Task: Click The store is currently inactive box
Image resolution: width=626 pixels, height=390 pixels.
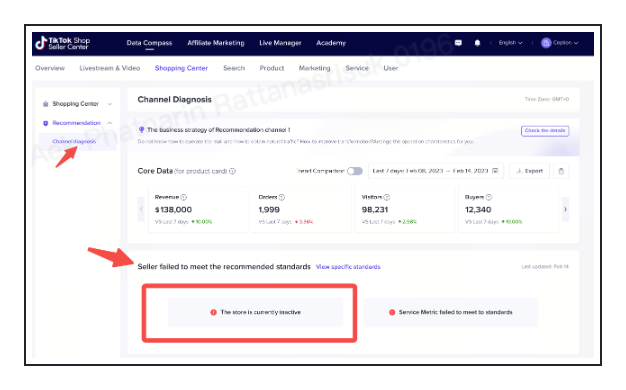Action: click(x=256, y=312)
